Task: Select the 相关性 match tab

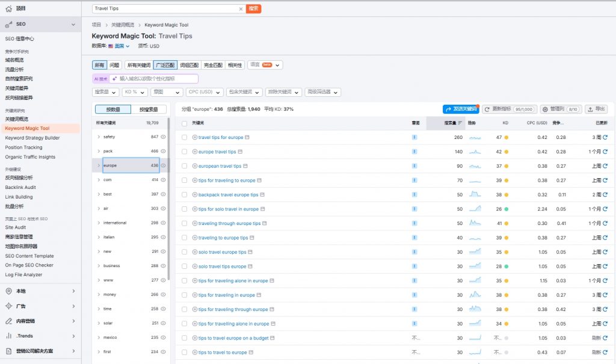Action: click(235, 65)
